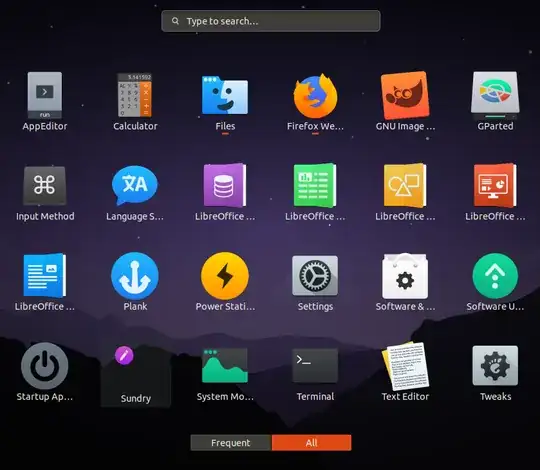
Task: Launch LibreOffice Calc (green spreadsheet icon)
Action: 315,186
